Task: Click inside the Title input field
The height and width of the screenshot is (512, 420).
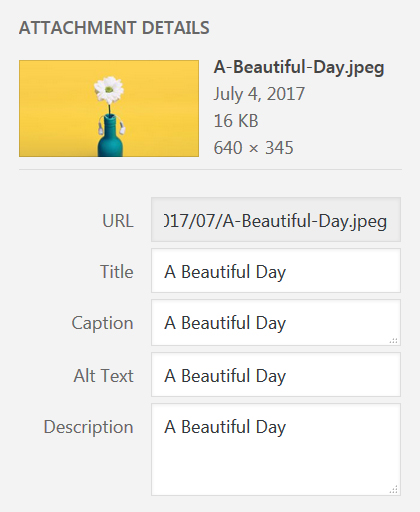Action: [x=276, y=270]
